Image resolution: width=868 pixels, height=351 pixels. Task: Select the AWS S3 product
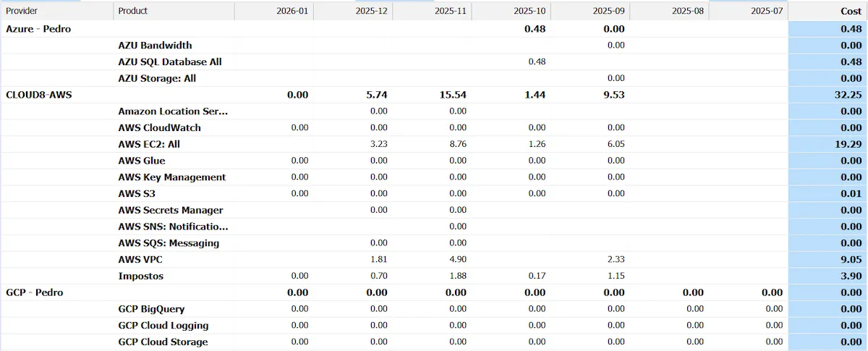[137, 194]
